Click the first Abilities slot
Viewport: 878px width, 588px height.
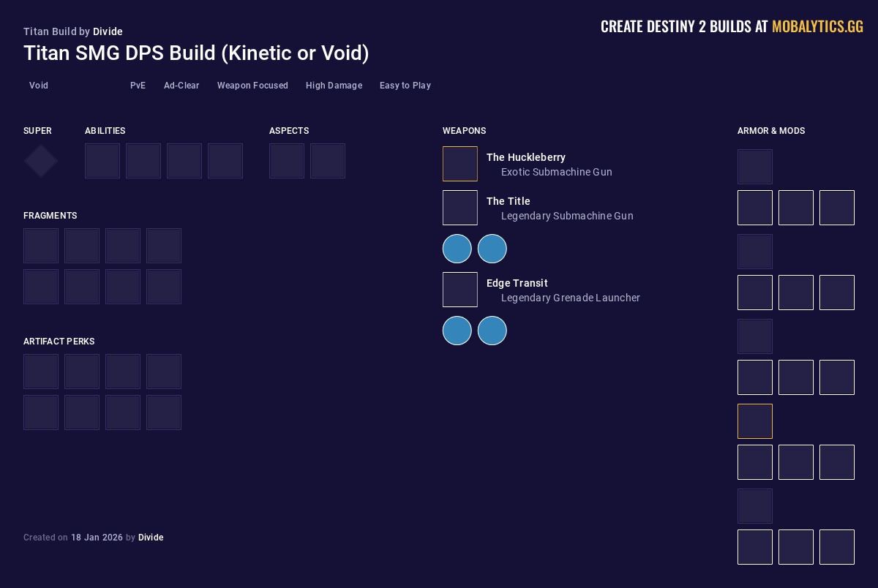102,161
